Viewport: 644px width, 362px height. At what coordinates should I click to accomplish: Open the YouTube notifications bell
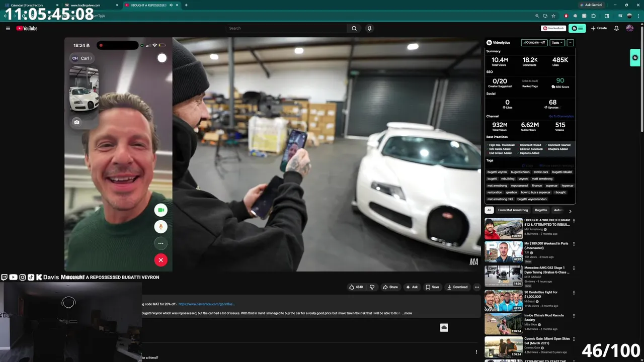coord(616,29)
